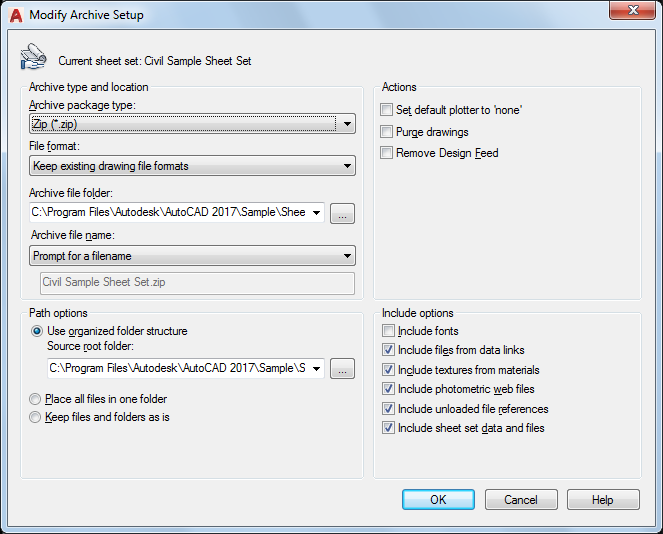Click the sheet set archive icon
Screen dimensions: 663x534
coord(33,57)
